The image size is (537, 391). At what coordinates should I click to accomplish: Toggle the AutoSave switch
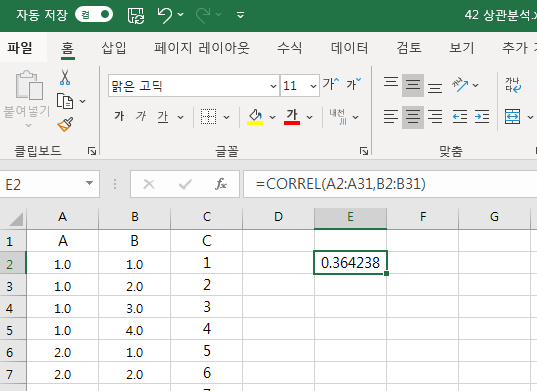[94, 14]
